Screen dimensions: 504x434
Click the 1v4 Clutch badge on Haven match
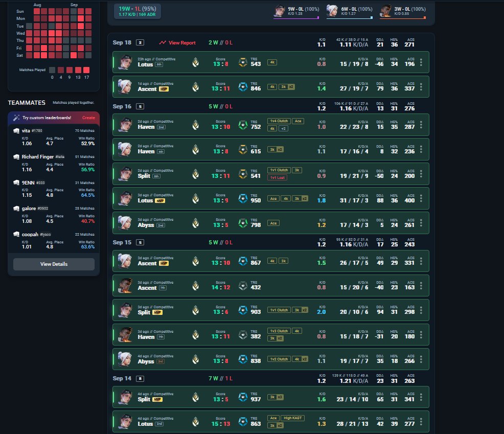click(279, 121)
